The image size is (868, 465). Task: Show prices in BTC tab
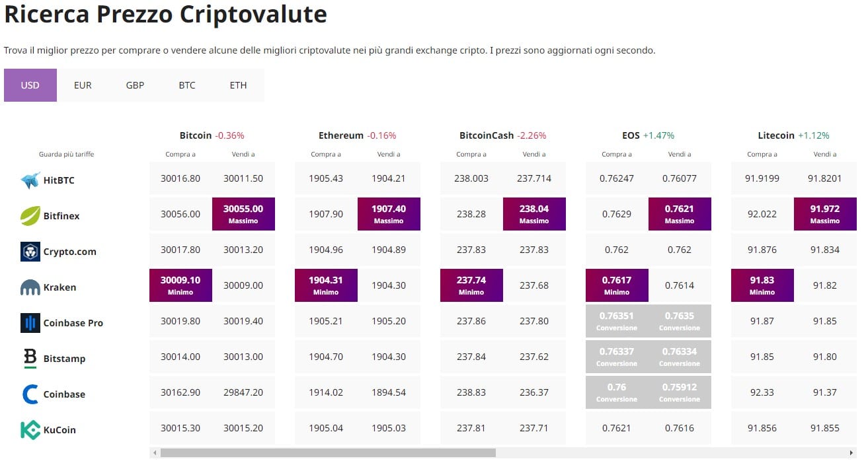click(187, 85)
